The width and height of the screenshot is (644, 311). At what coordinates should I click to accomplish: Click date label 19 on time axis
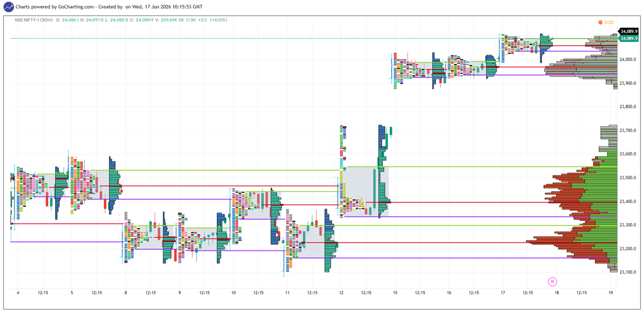pos(611,293)
